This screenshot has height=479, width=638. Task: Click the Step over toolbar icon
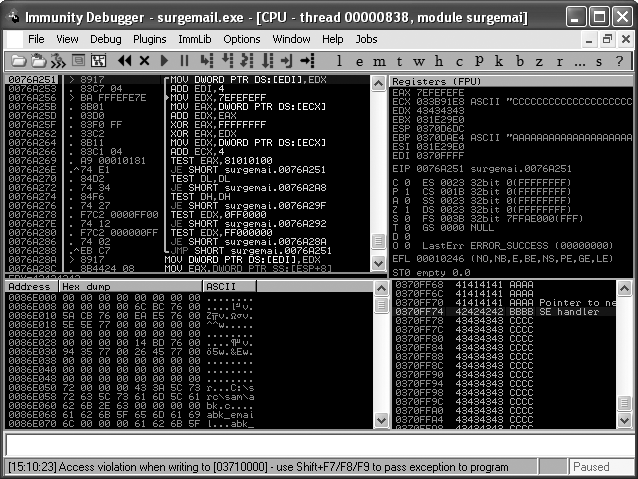227,61
